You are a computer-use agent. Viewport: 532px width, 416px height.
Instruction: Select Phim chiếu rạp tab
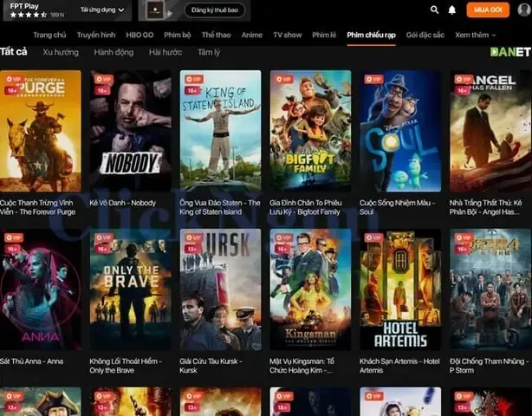371,35
